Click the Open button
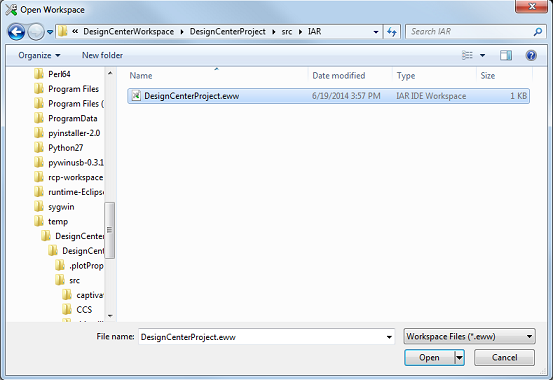Screen dimensions: 553x380 pos(429,358)
